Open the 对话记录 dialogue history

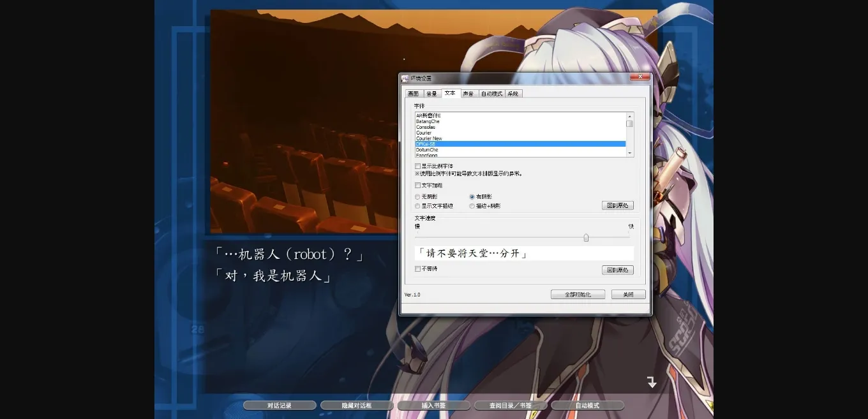click(279, 404)
